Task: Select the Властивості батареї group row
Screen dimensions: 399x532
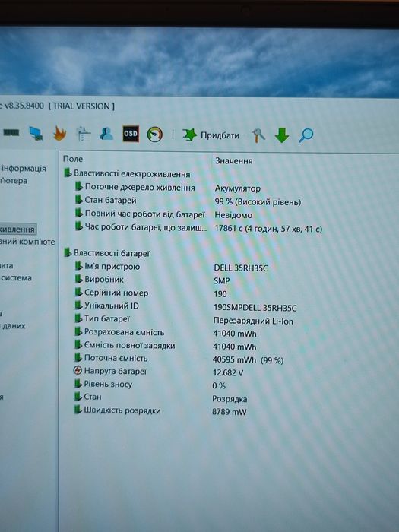Action: pos(107,253)
